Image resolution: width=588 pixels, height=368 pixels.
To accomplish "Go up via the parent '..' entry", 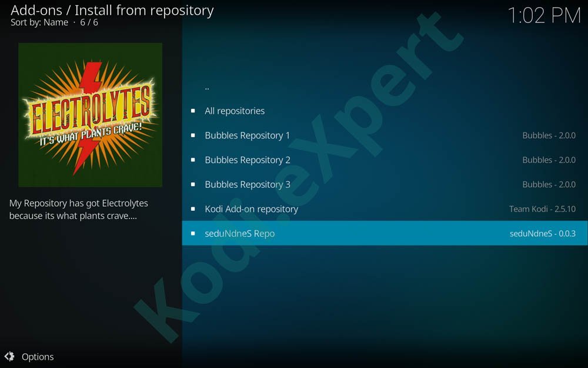I will (385, 87).
